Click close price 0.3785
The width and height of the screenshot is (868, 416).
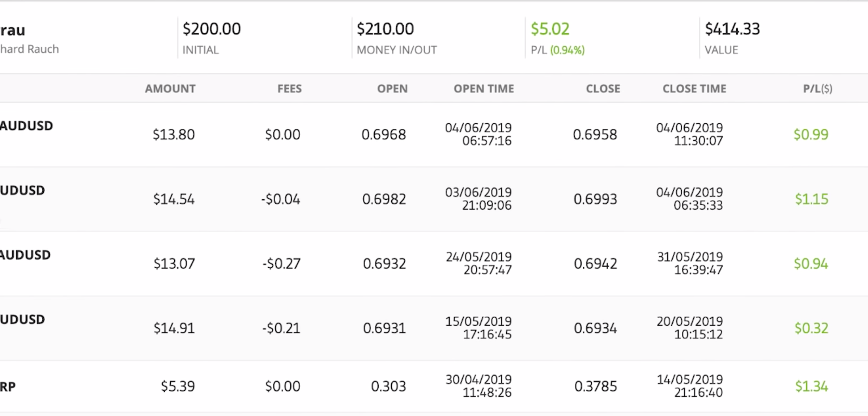596,386
